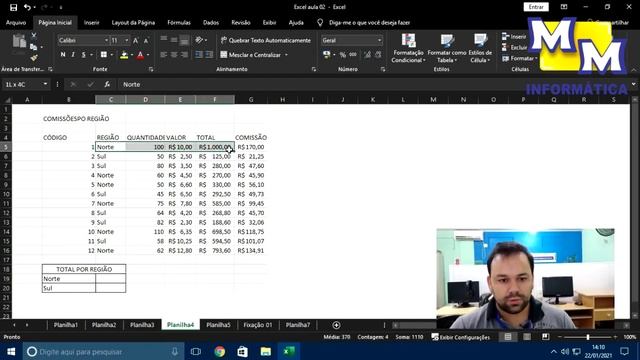Open the Arquivo menu
The image size is (640, 360).
pos(16,23)
